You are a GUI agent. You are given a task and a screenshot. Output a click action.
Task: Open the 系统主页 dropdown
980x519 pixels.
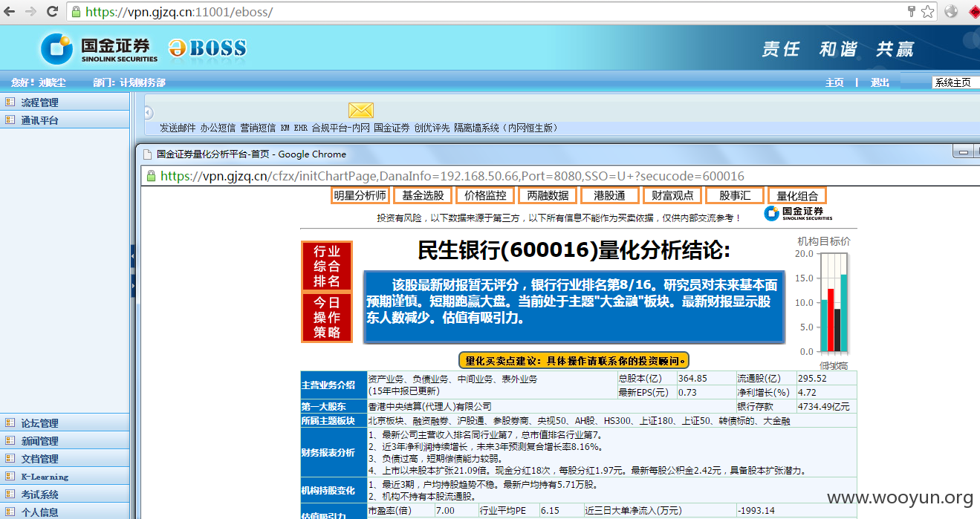click(955, 82)
